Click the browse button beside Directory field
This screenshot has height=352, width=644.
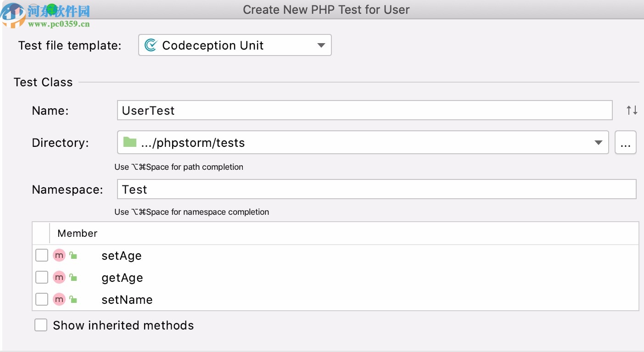coord(626,142)
